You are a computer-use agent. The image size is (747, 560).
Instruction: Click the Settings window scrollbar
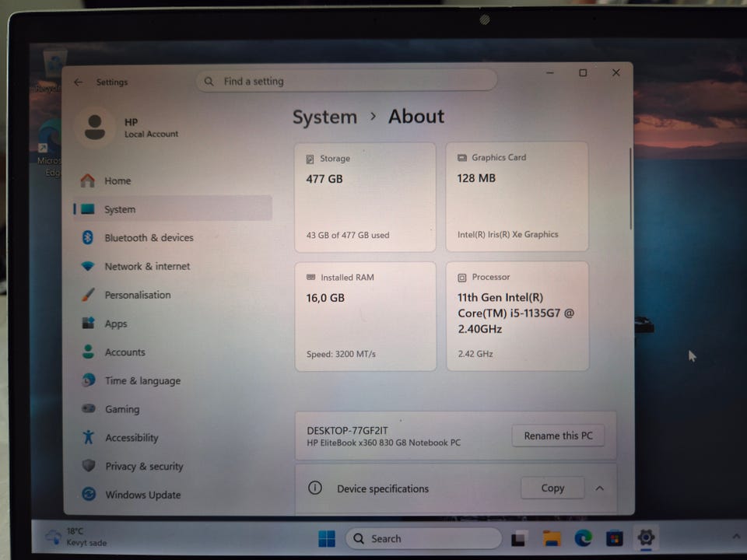pos(631,188)
